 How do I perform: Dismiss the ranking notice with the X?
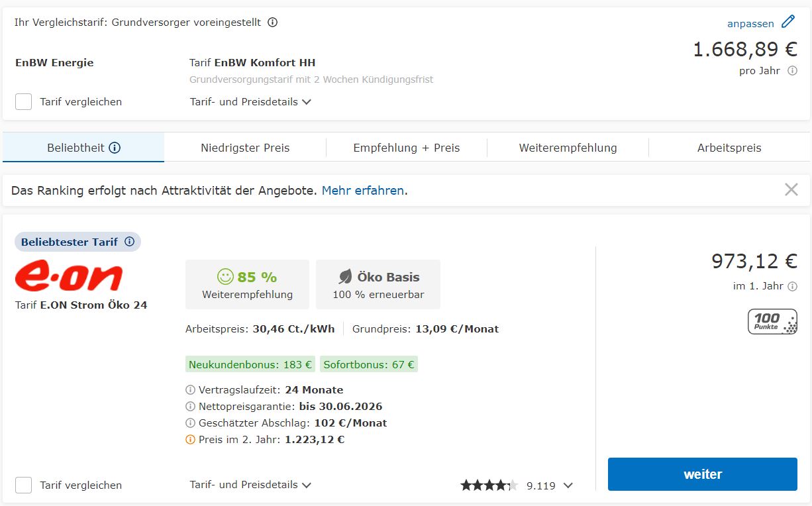pyautogui.click(x=791, y=190)
